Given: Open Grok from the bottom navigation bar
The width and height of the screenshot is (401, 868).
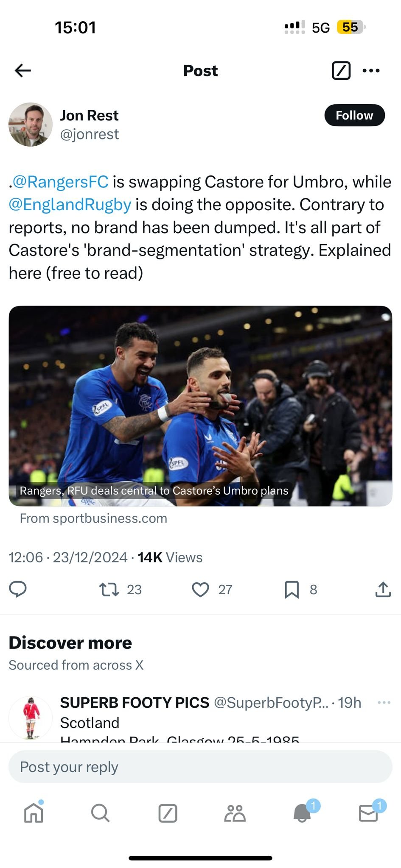Looking at the screenshot, I should 168,813.
